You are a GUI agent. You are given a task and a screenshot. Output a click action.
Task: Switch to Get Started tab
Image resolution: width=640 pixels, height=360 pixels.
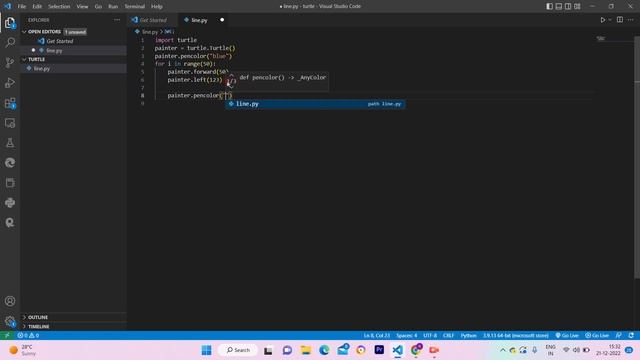[x=153, y=20]
